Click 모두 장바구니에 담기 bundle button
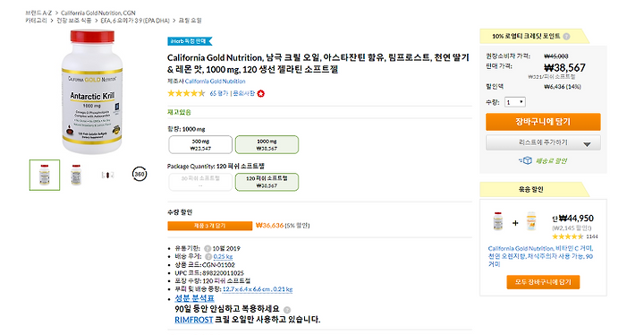Viewport: 644px width, 335px height. coord(543,282)
